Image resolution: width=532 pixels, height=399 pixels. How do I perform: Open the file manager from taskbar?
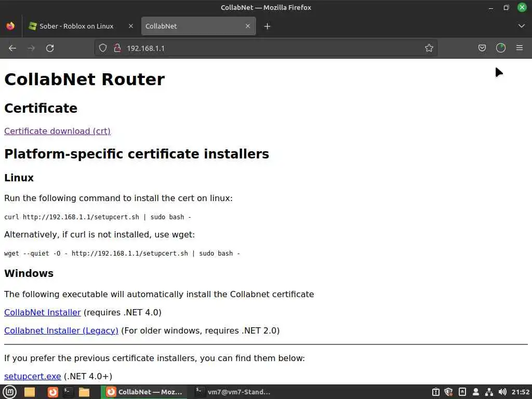tap(84, 392)
